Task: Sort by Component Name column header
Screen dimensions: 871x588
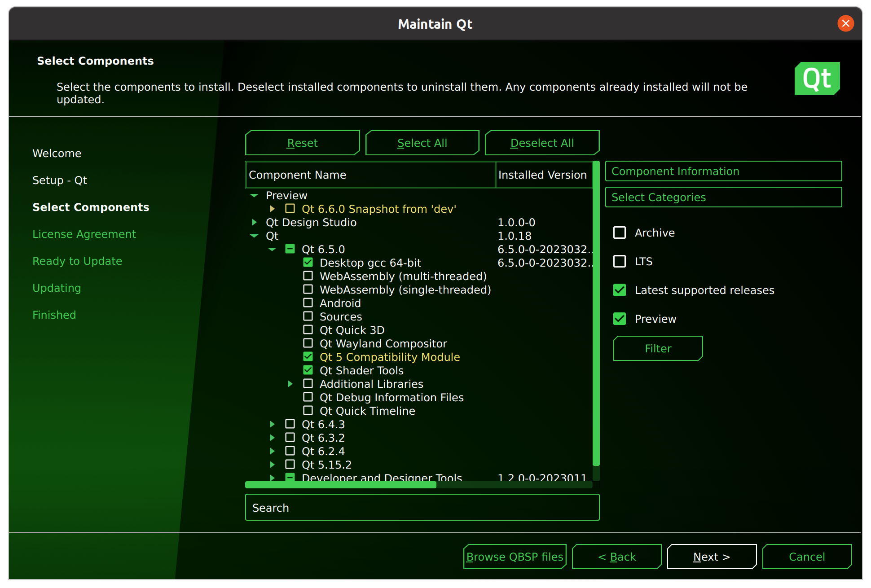Action: click(370, 175)
